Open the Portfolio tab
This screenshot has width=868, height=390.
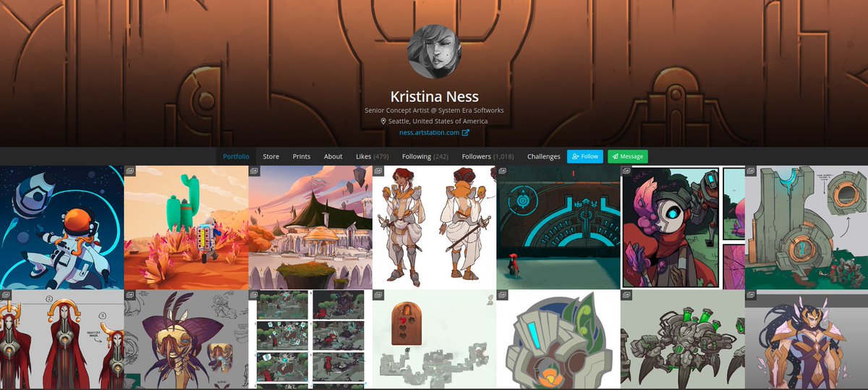(x=236, y=156)
